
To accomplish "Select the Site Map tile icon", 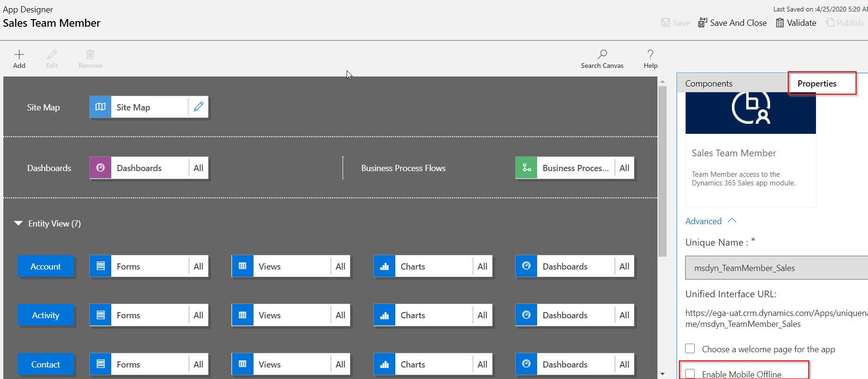I will pos(100,107).
